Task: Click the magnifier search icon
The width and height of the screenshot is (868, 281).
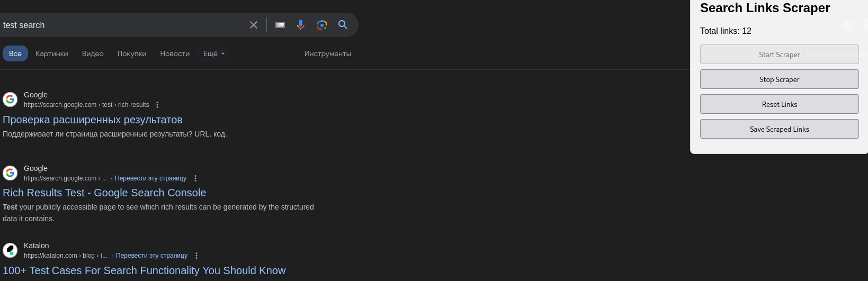Action: point(343,25)
